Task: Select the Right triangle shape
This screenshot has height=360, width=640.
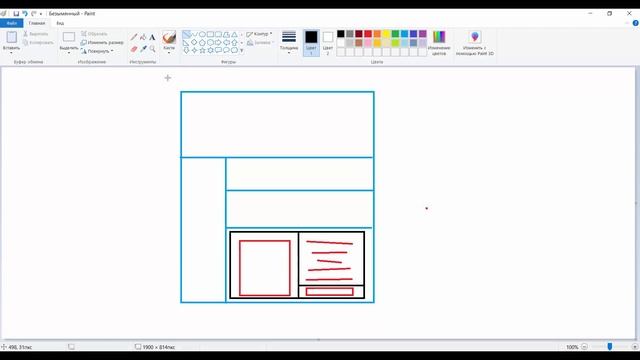Action: tap(186, 42)
